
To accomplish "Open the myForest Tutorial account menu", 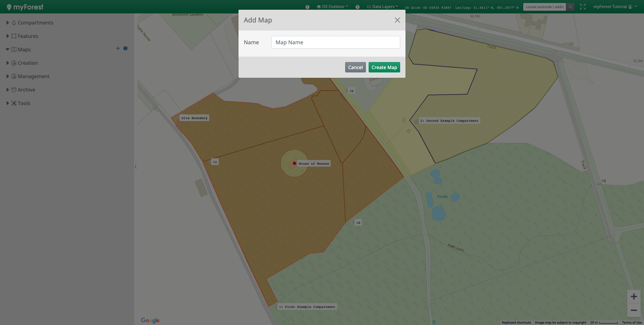I will 614,7.
